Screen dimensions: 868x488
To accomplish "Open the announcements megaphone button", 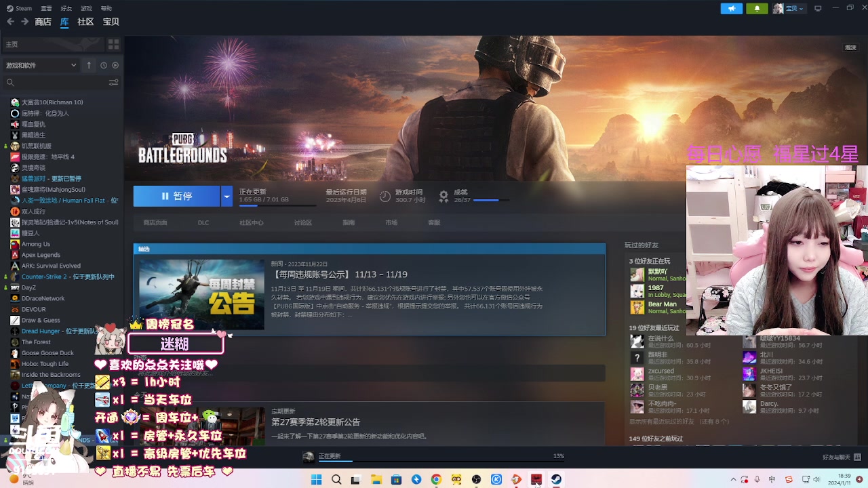I will (x=732, y=8).
